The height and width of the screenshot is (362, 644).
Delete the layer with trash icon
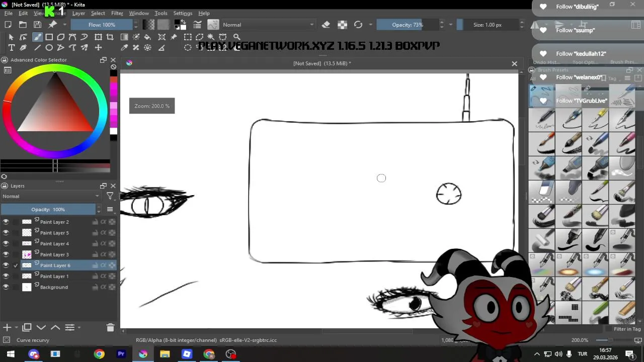coord(110,327)
